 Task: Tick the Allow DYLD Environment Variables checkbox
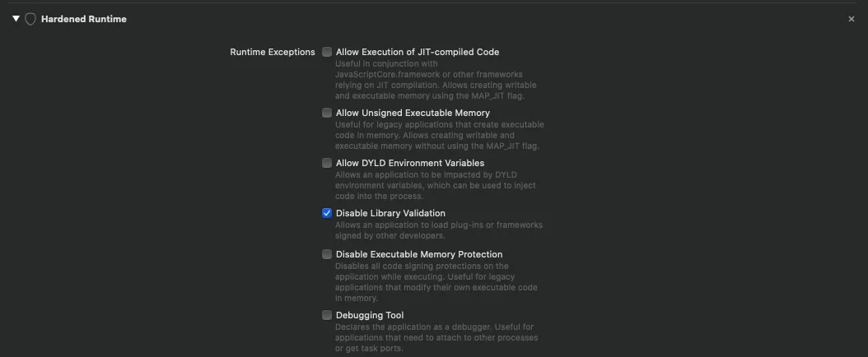tap(327, 163)
